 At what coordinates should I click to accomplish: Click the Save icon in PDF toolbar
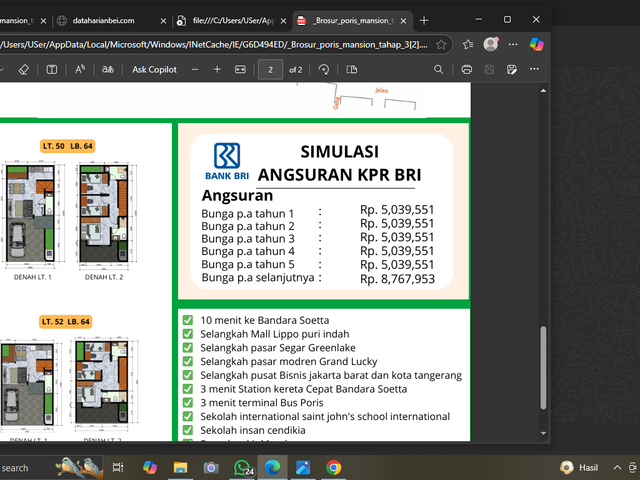489,70
